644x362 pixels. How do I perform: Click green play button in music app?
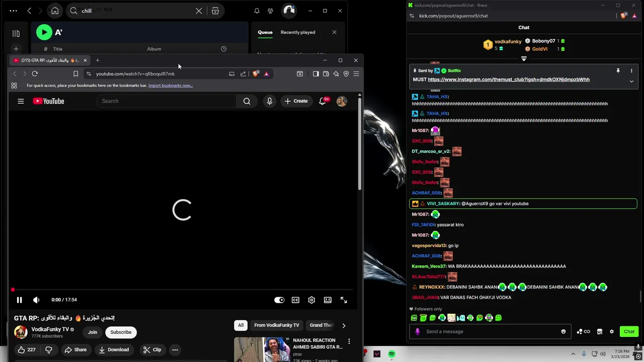[44, 32]
